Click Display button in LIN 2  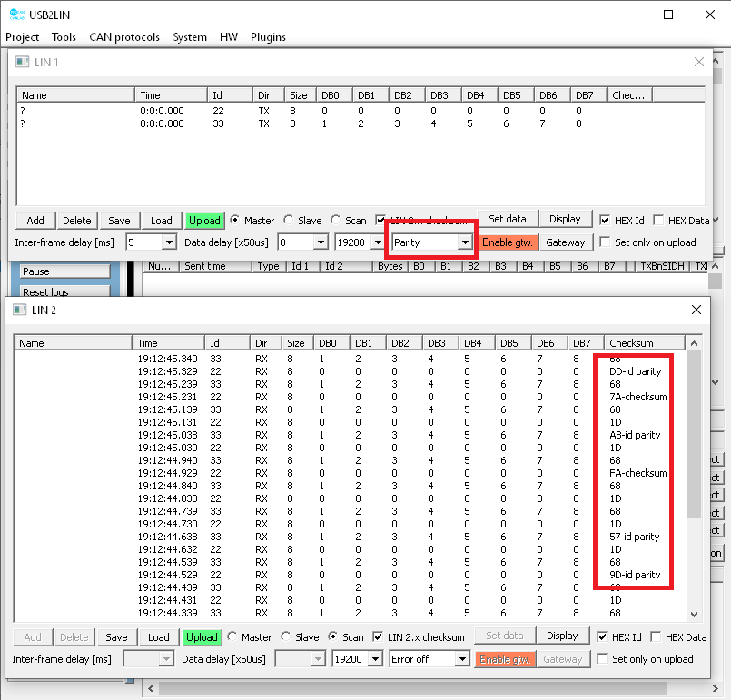(562, 636)
